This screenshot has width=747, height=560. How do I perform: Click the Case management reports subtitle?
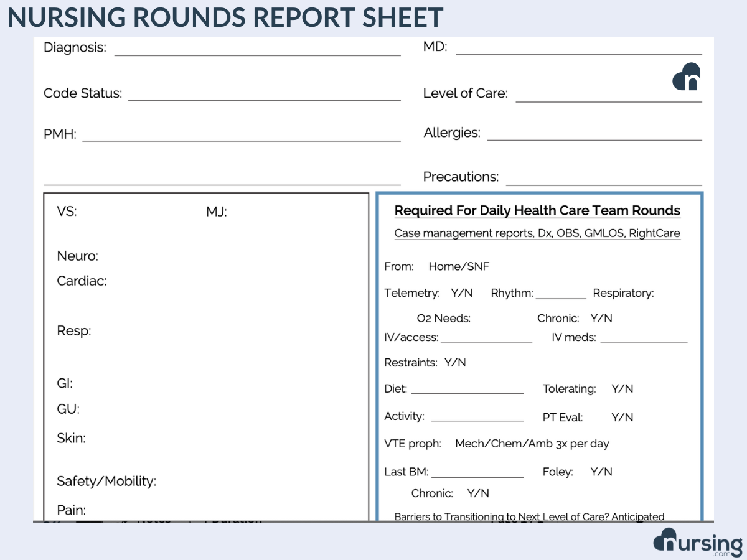[x=537, y=233]
